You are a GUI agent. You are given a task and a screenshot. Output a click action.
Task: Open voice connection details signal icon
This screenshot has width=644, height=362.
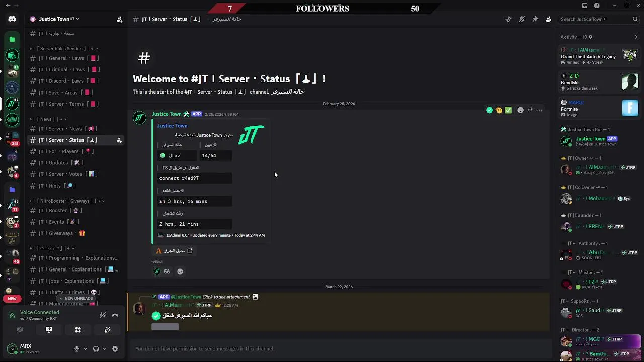coord(12,315)
